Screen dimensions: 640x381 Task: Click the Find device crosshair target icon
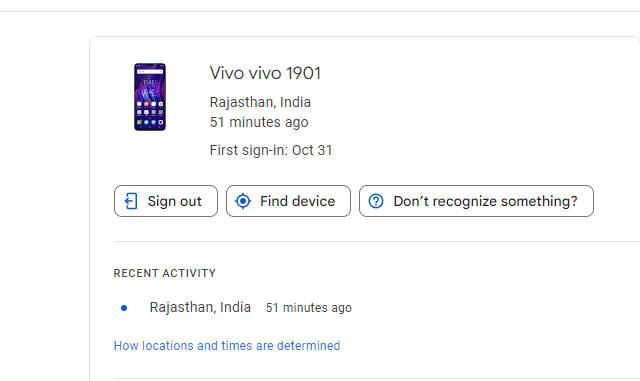click(x=243, y=201)
